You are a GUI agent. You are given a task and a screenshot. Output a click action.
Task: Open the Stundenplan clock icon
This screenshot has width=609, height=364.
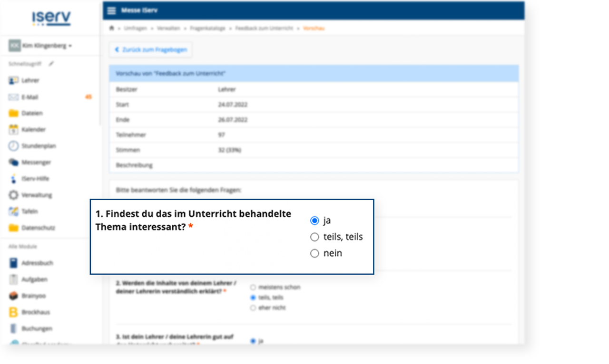(x=13, y=146)
